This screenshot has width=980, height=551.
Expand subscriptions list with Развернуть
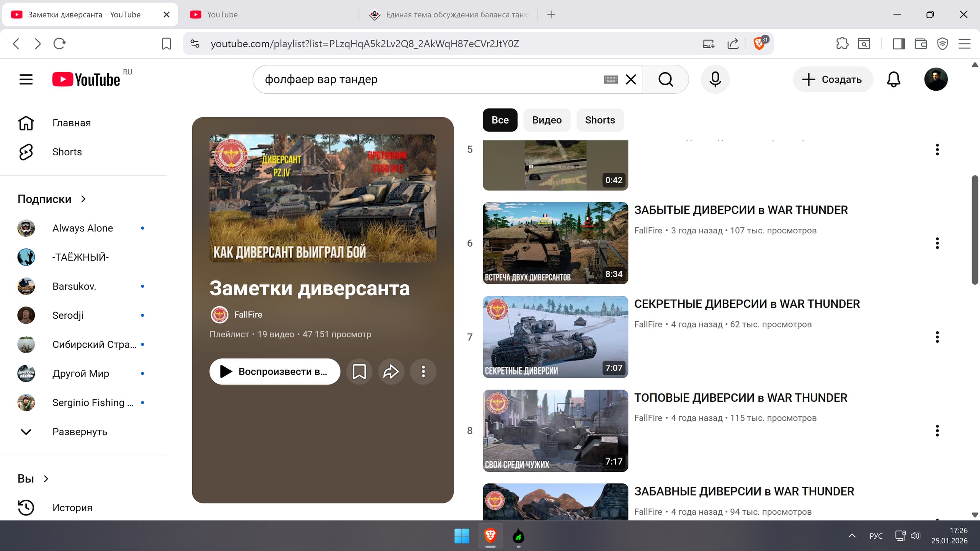(x=79, y=432)
